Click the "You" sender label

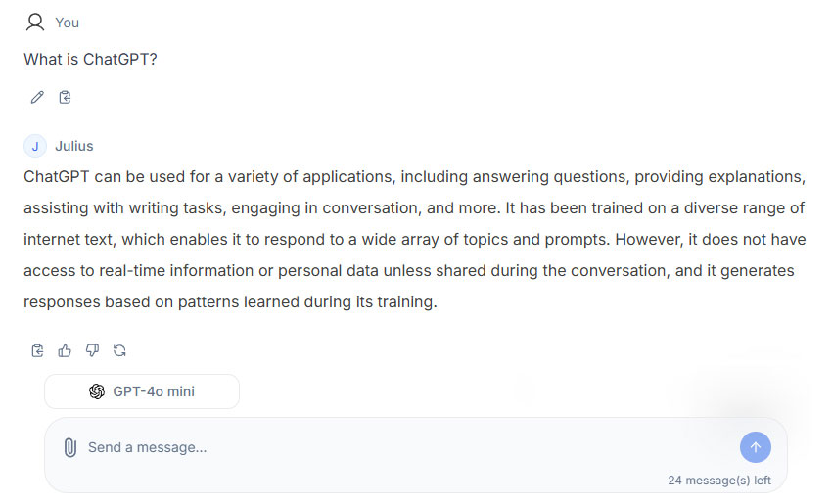68,23
